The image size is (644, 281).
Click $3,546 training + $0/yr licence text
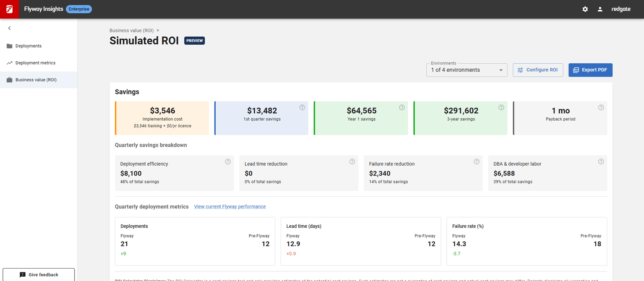coord(163,126)
